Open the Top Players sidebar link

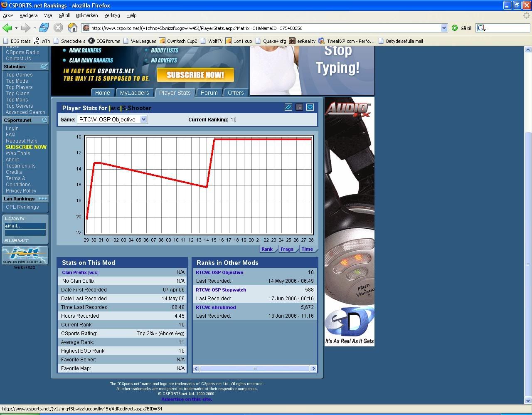(19, 87)
